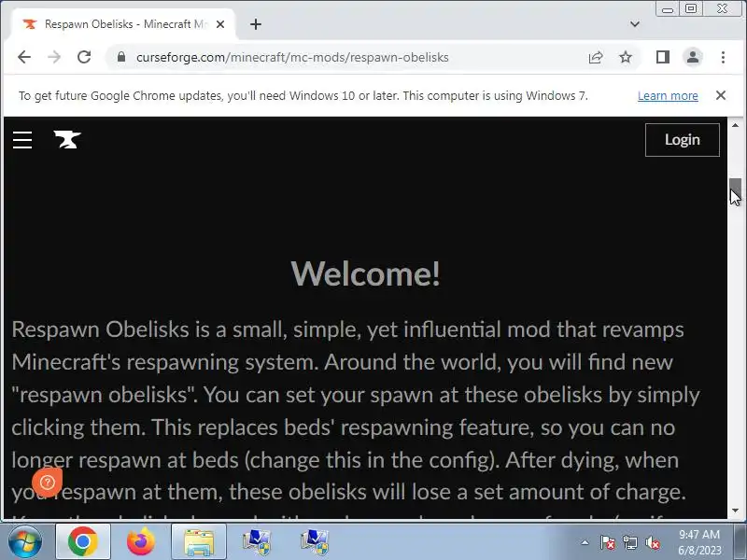Viewport: 747px width, 560px height.
Task: Reload the current page
Action: [x=84, y=57]
